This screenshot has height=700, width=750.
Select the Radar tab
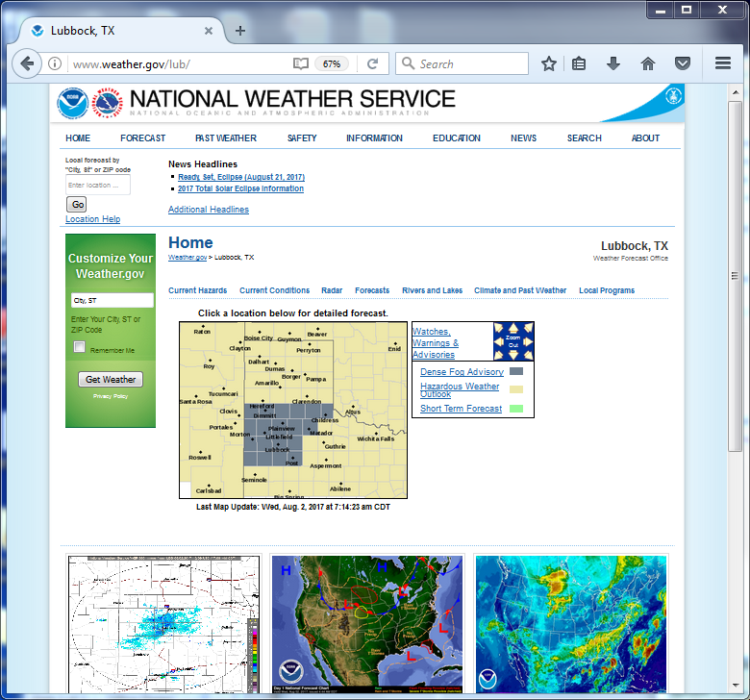[332, 290]
